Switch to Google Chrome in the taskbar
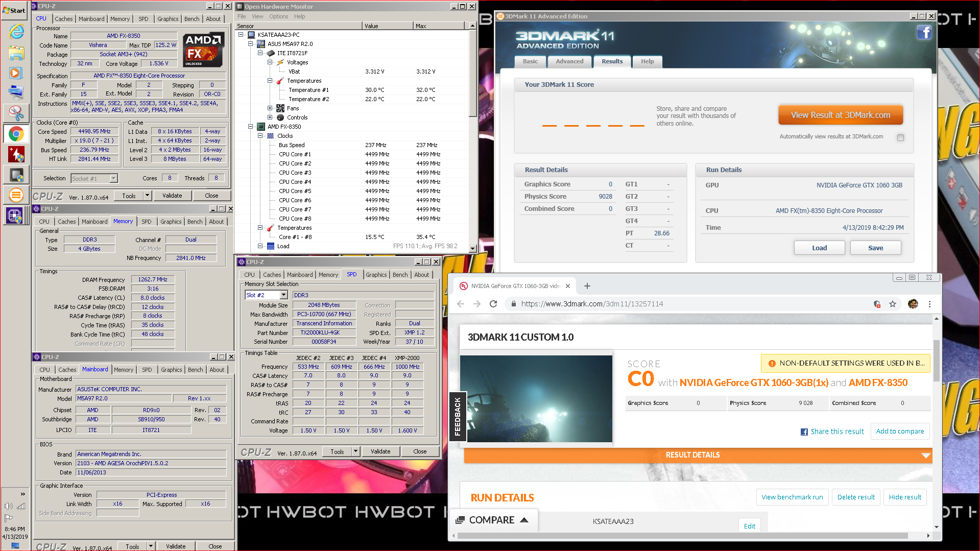Screen dimensions: 980x551 (x=16, y=134)
